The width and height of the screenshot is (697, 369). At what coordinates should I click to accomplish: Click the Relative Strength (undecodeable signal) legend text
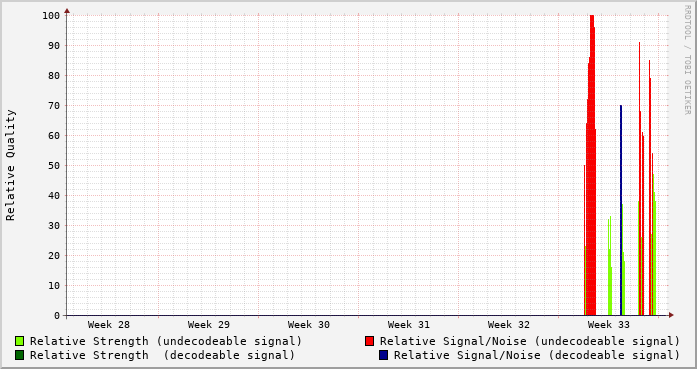click(x=166, y=341)
